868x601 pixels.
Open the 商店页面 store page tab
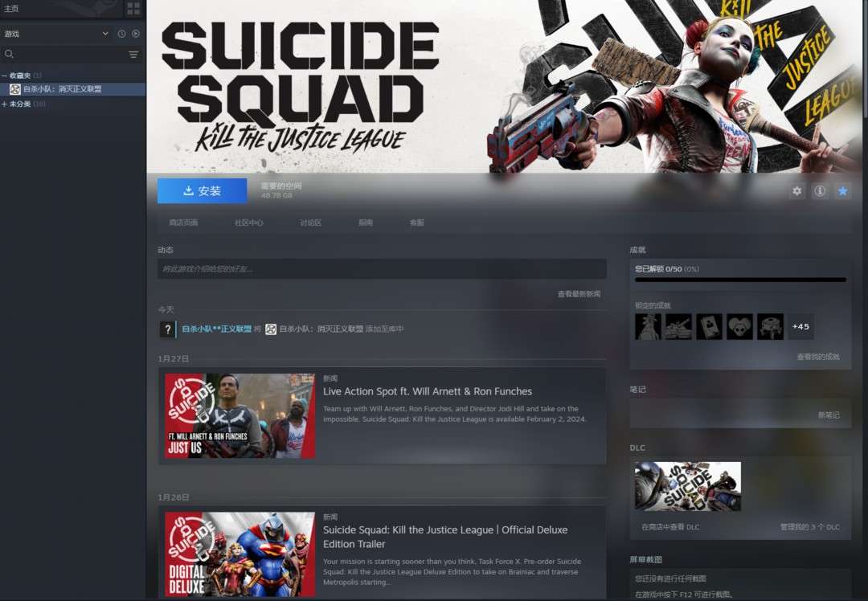coord(183,223)
